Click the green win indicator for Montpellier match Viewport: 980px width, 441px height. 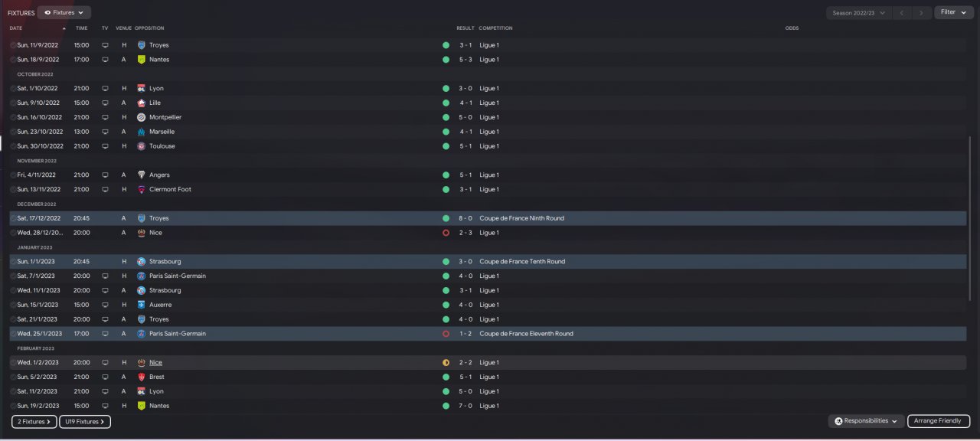pos(446,117)
